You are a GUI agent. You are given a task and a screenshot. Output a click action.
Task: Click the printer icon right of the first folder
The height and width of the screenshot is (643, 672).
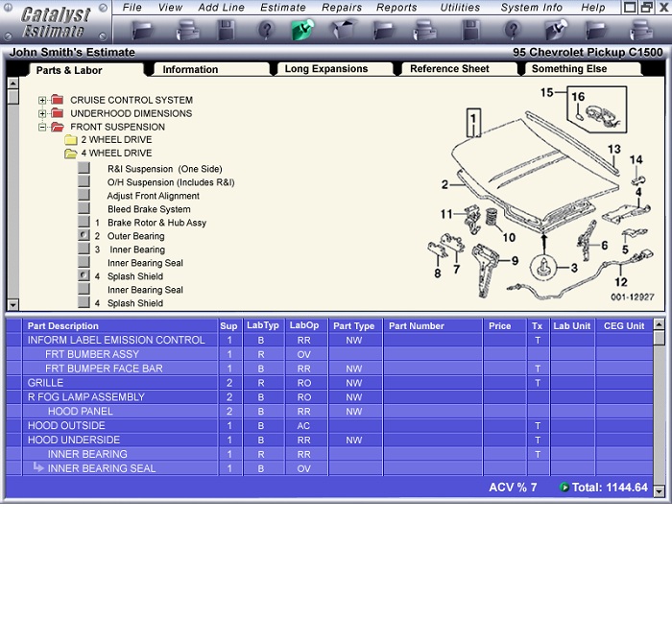click(188, 31)
